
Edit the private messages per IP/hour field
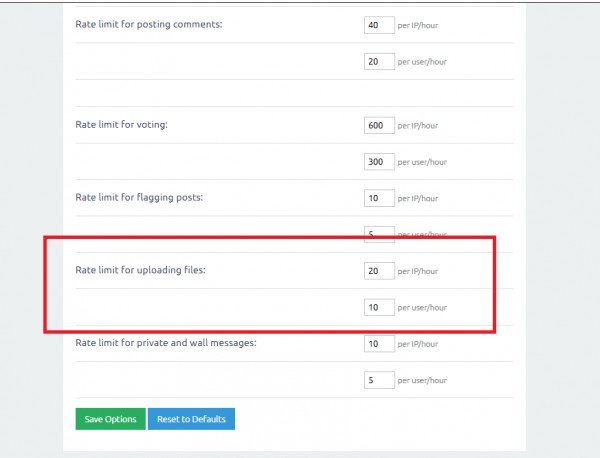click(379, 343)
